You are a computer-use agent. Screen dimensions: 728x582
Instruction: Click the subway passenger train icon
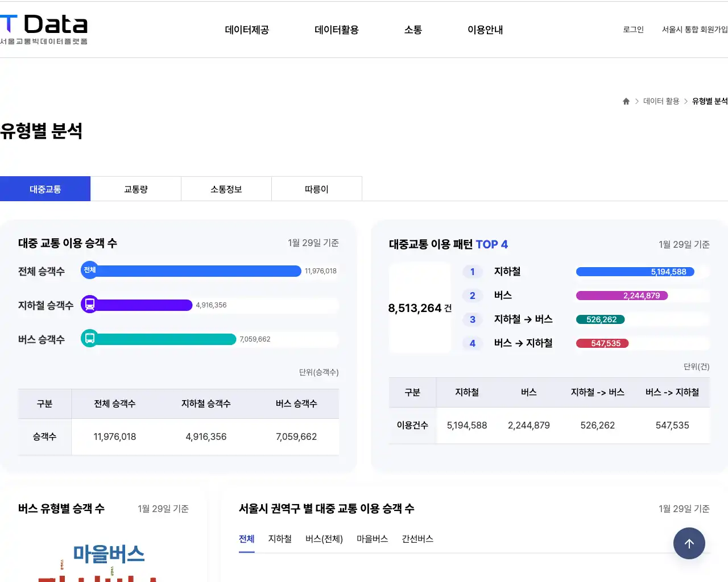(89, 305)
